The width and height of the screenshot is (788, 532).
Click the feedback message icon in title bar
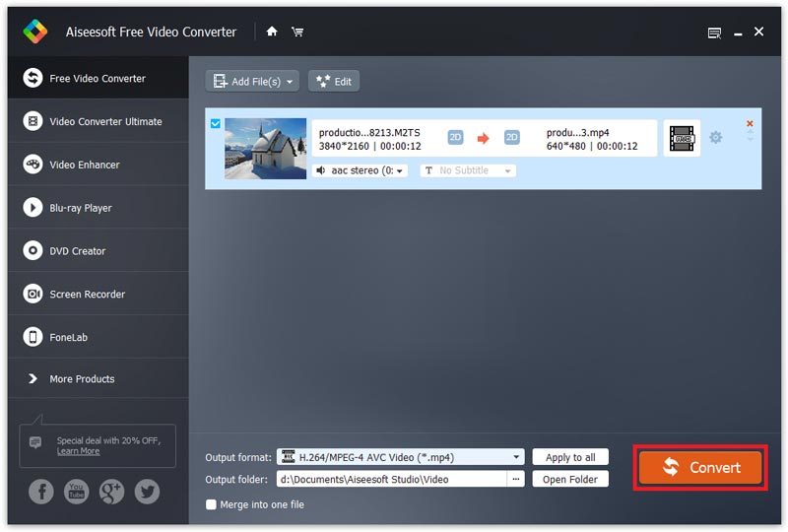point(714,33)
